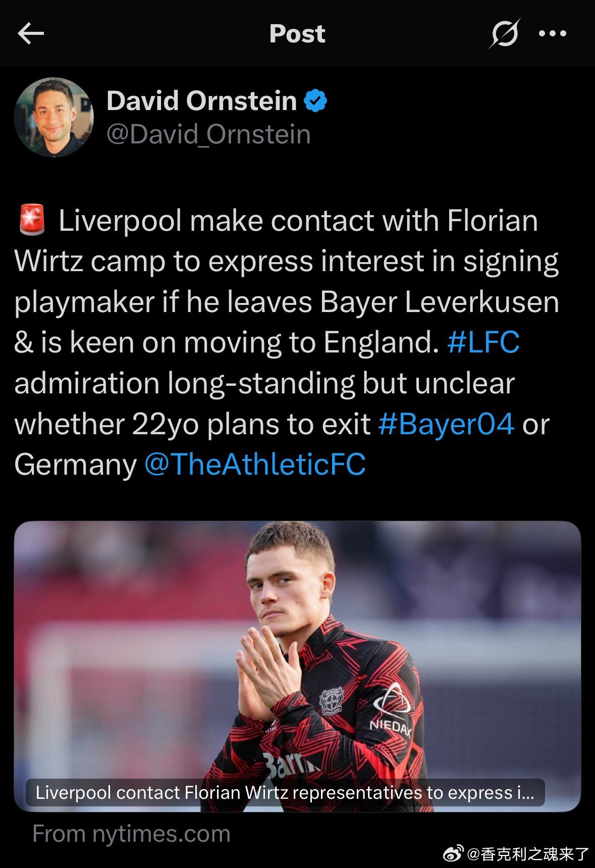Click the @香克利之魂来了 watermark text
This screenshot has height=868, width=595.
[528, 854]
